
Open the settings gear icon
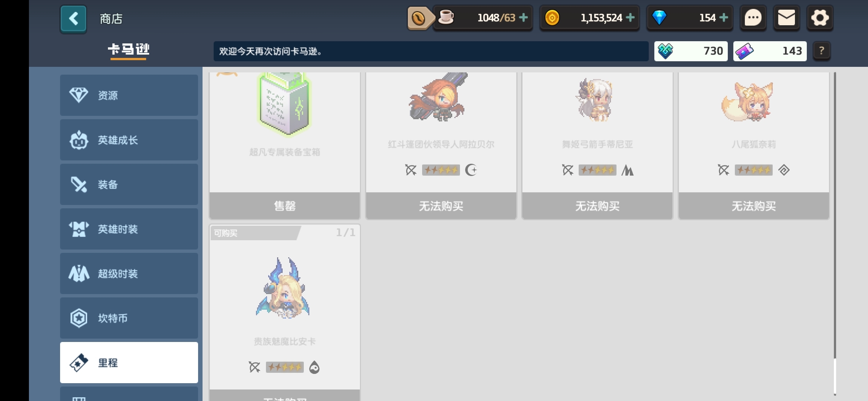820,18
